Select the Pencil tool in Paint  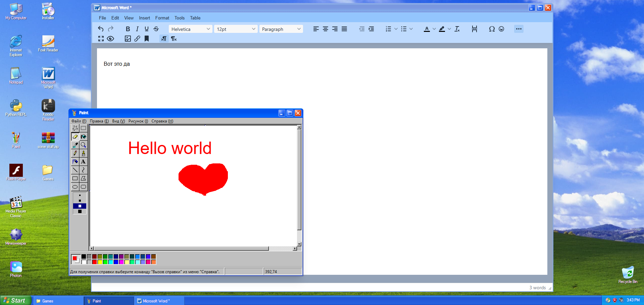click(x=75, y=153)
